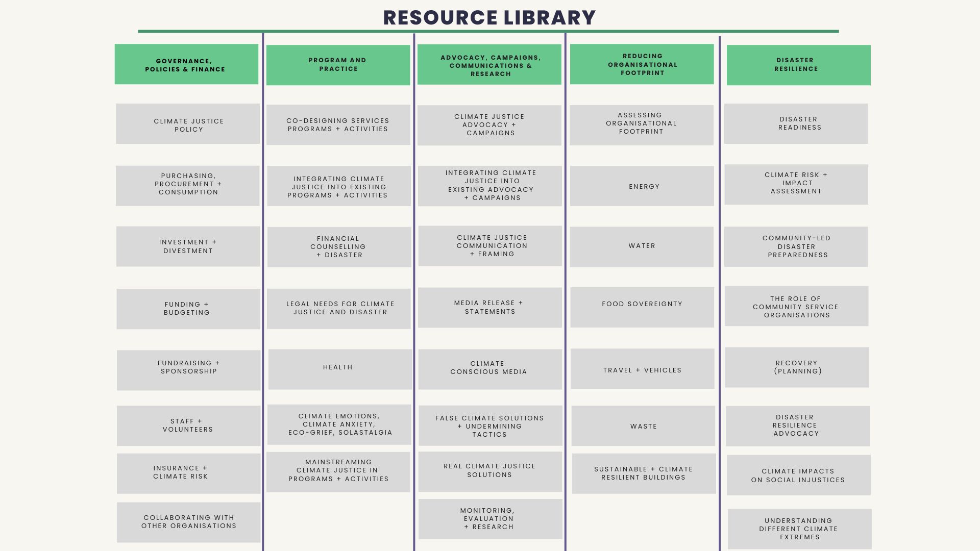This screenshot has height=551, width=980.
Task: Open Disaster Resilience Advocacy tile
Action: [x=798, y=427]
